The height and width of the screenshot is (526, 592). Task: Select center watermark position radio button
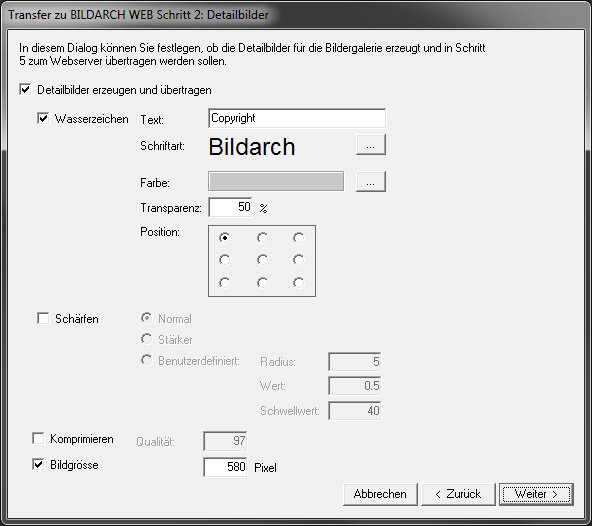click(262, 260)
